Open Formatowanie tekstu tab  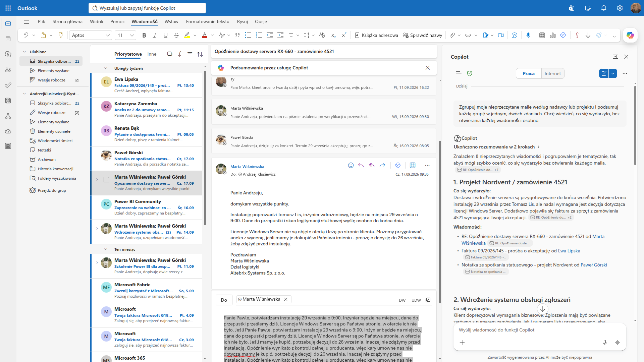[208, 21]
